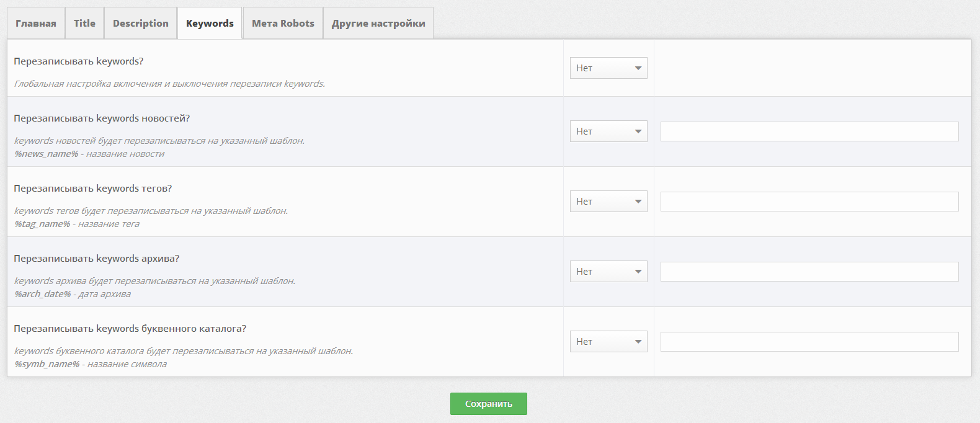Open the tags keywords rewrite dropdown
Viewport: 980px width, 423px height.
click(x=608, y=202)
